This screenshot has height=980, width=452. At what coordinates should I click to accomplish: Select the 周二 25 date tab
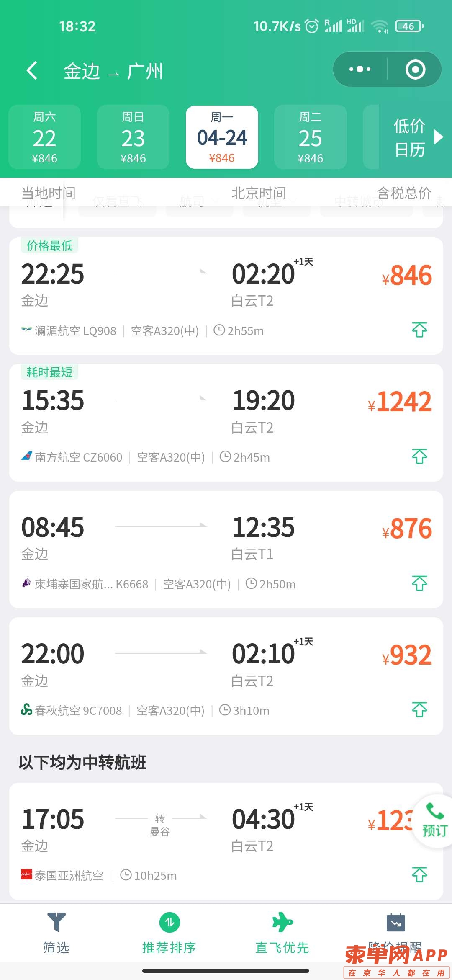pos(310,137)
